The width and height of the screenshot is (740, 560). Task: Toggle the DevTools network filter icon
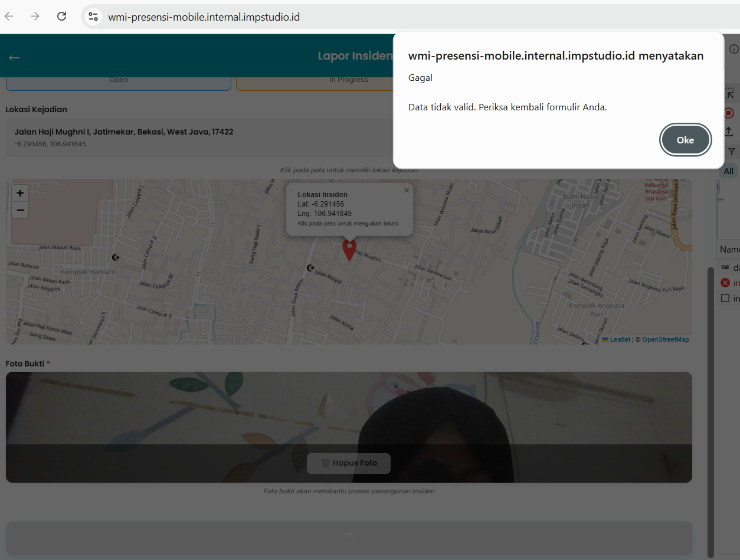[x=731, y=152]
